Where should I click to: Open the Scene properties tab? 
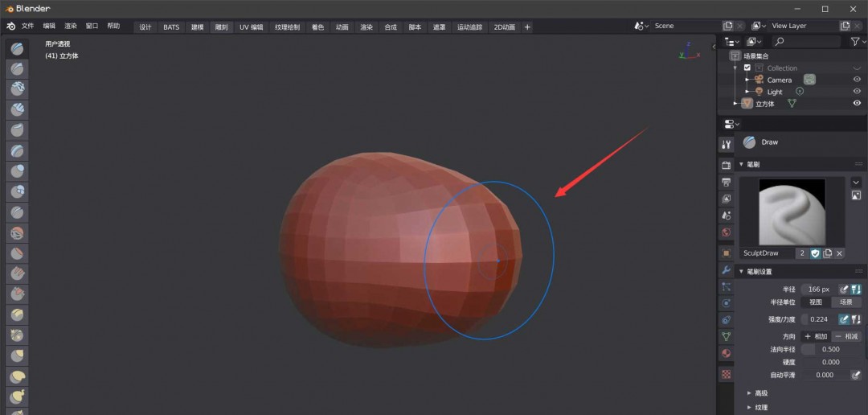point(727,215)
